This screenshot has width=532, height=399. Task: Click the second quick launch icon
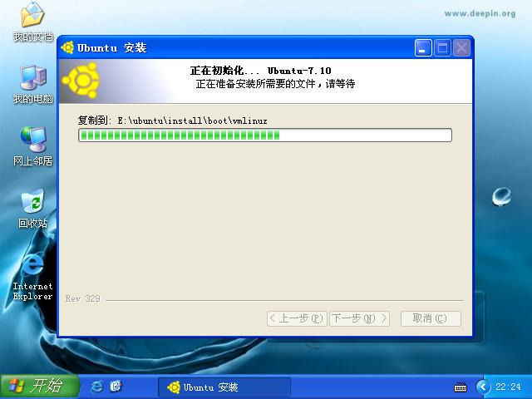116,387
